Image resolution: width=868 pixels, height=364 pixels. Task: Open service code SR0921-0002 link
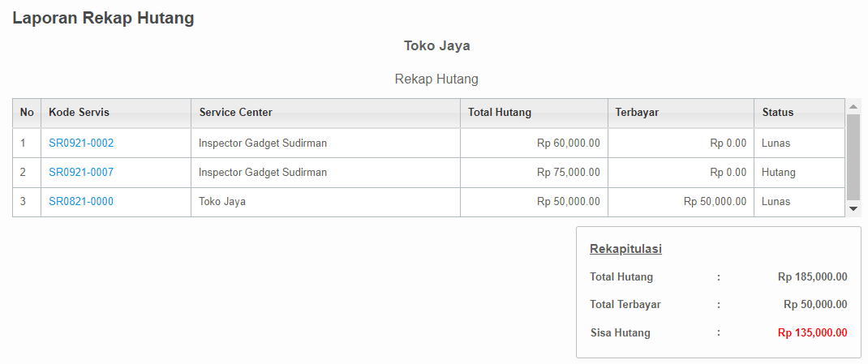(81, 143)
